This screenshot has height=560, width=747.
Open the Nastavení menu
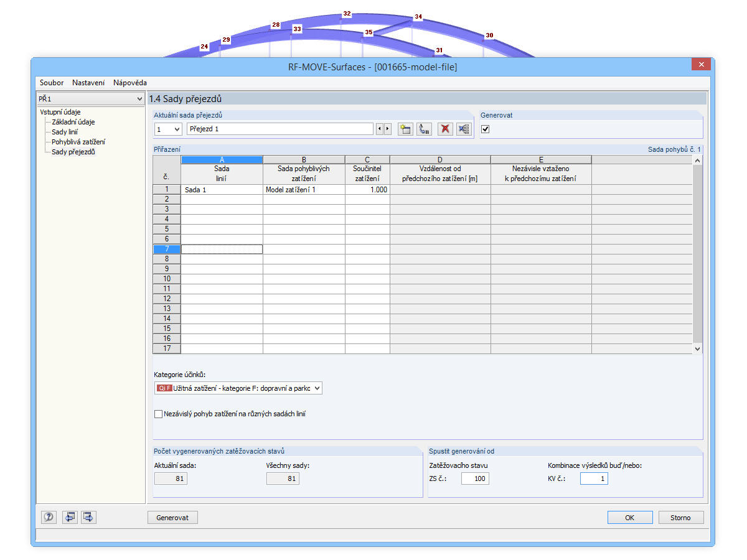point(88,83)
